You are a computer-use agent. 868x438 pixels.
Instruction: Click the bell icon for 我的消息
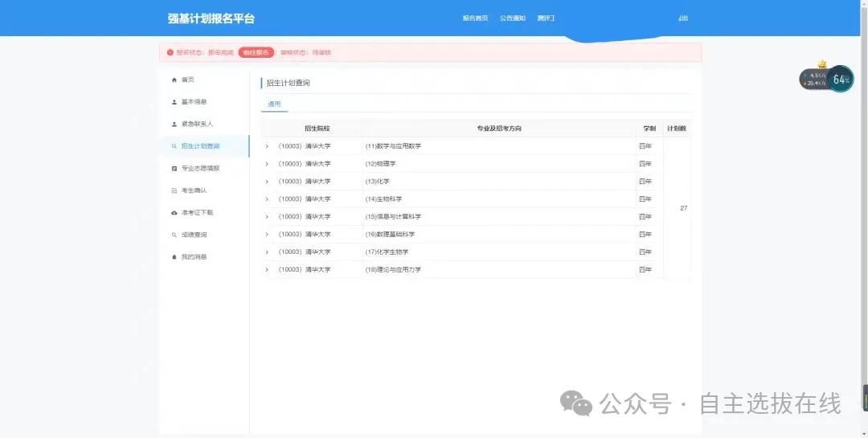[174, 257]
